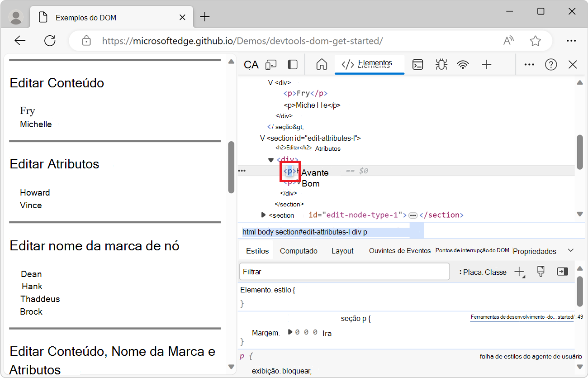Toggle computed styles sidebar icon
Screen dimensions: 588x378
pyautogui.click(x=562, y=272)
